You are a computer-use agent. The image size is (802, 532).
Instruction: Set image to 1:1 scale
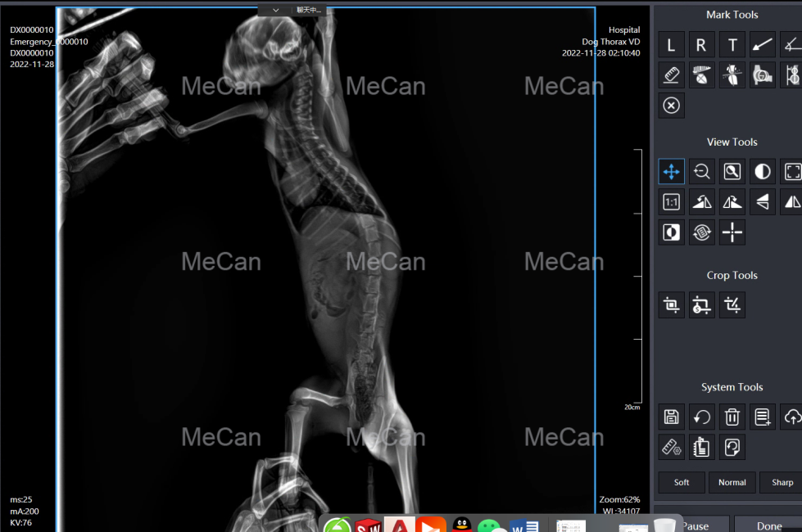point(671,202)
